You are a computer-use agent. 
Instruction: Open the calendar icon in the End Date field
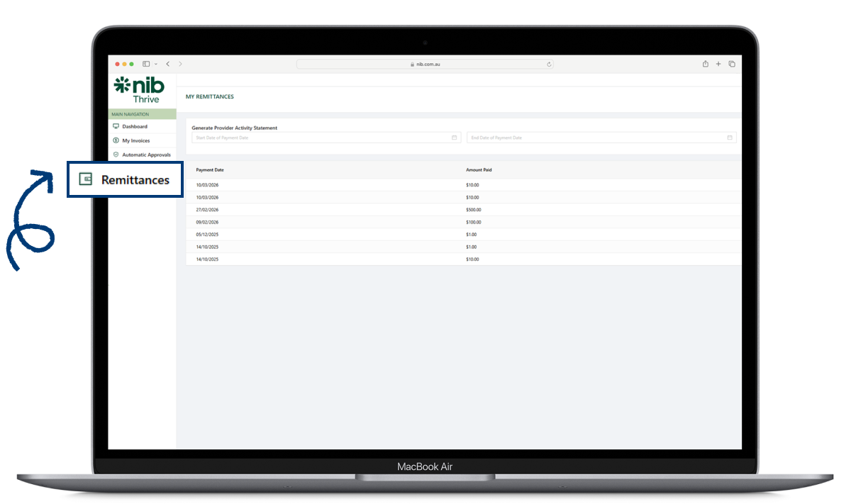730,138
